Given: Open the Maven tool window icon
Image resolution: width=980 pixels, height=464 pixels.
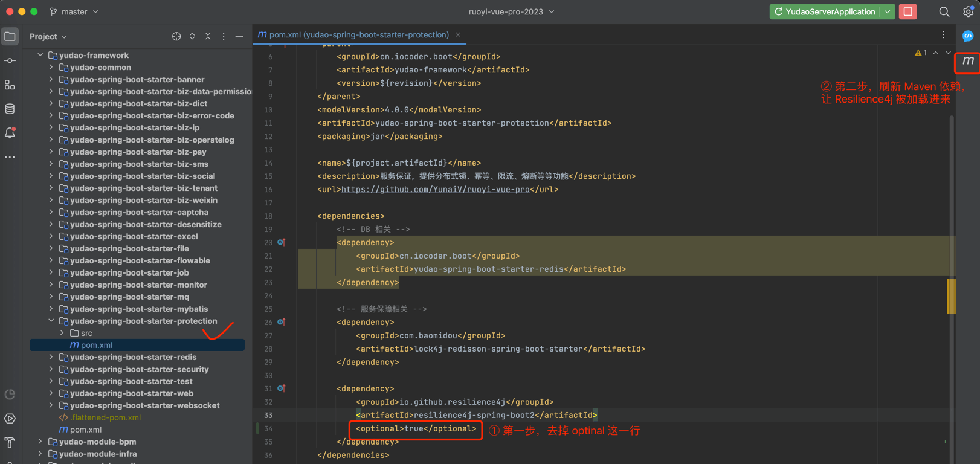Looking at the screenshot, I should click(968, 61).
